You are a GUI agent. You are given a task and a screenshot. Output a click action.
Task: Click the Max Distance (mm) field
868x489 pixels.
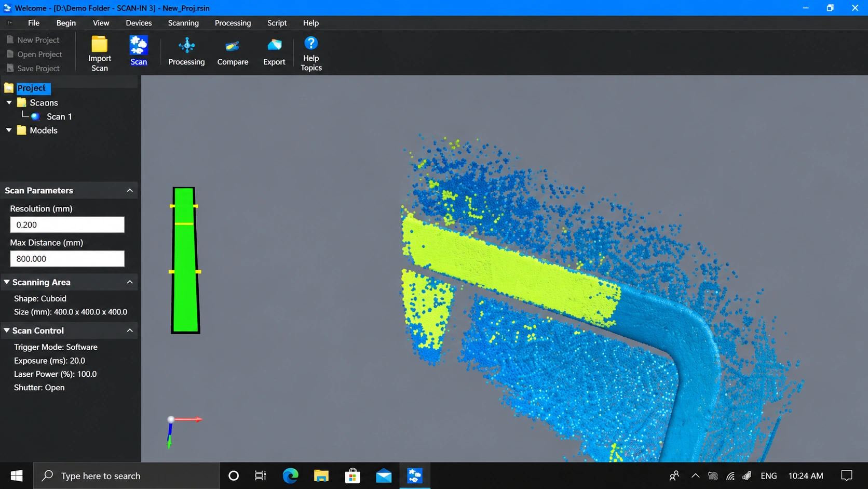(67, 259)
